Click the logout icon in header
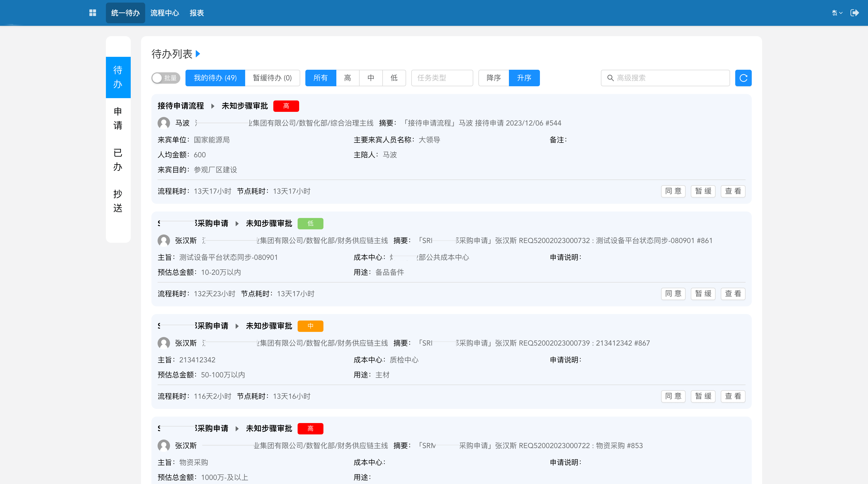The image size is (868, 484). (855, 13)
